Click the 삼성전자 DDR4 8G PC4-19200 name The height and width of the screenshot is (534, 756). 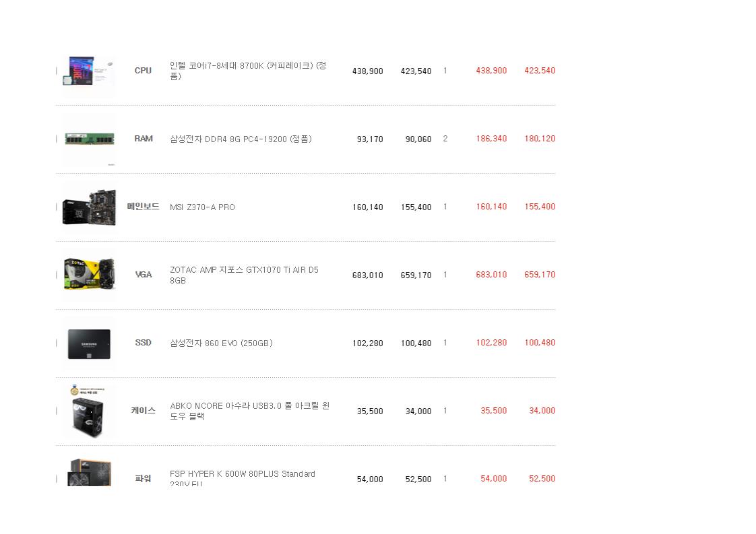(x=240, y=139)
